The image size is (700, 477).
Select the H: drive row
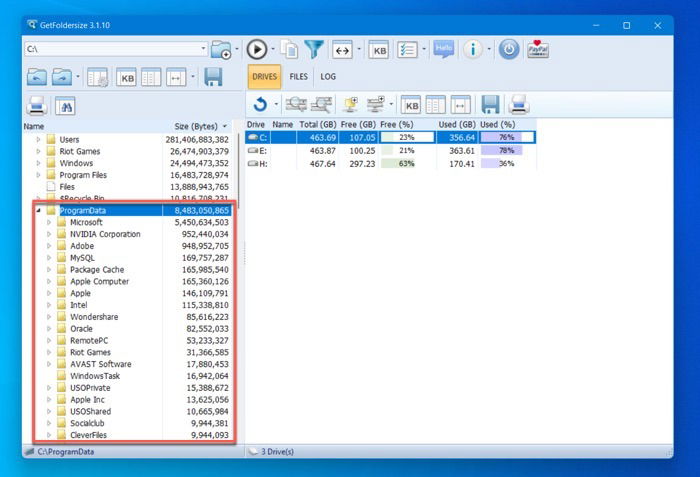[x=391, y=164]
